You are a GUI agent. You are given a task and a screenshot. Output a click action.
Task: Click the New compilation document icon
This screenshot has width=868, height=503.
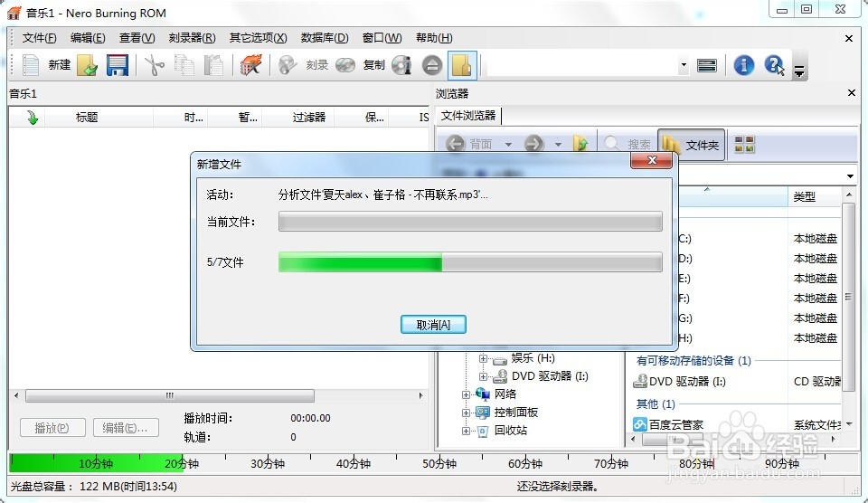click(x=31, y=65)
